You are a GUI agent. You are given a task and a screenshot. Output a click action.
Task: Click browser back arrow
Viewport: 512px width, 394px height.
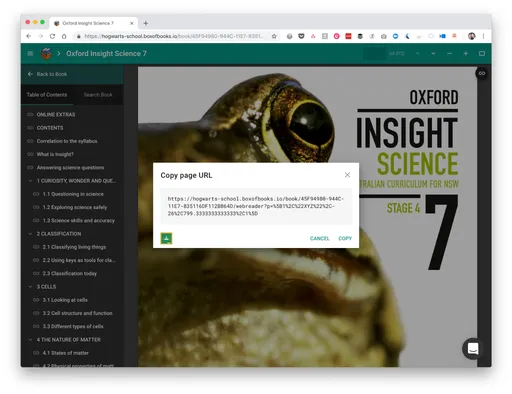pyautogui.click(x=29, y=36)
